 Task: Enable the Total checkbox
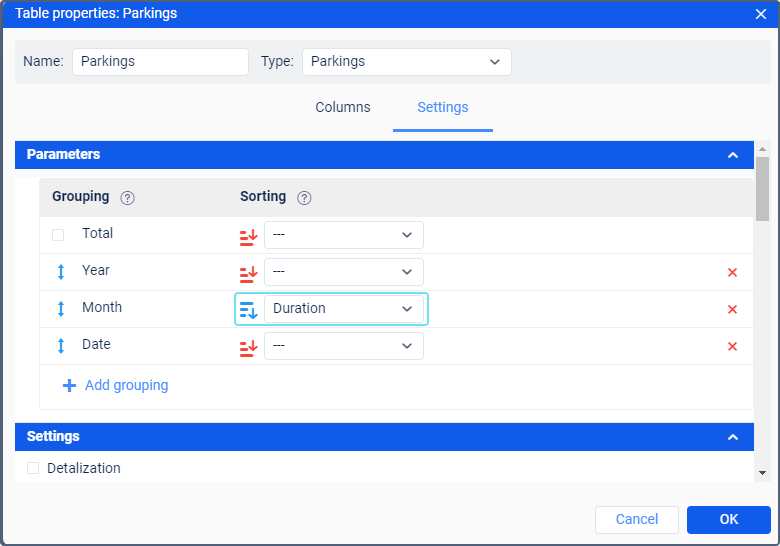point(58,235)
